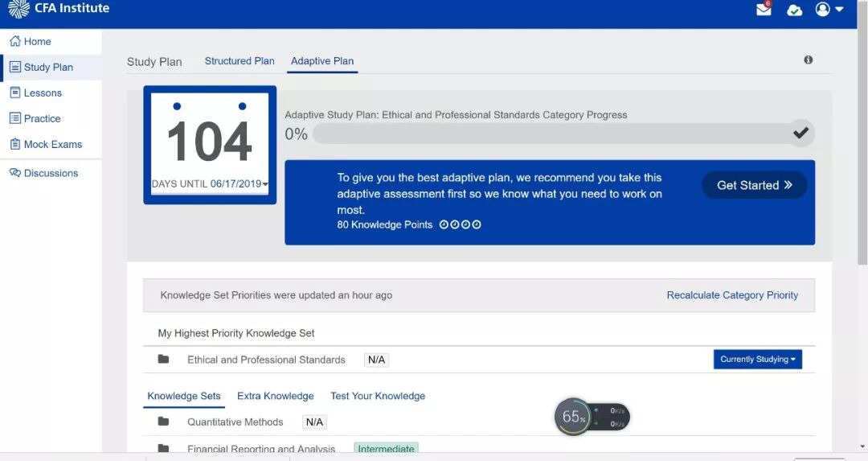Select the Adaptive Plan tab

click(322, 61)
